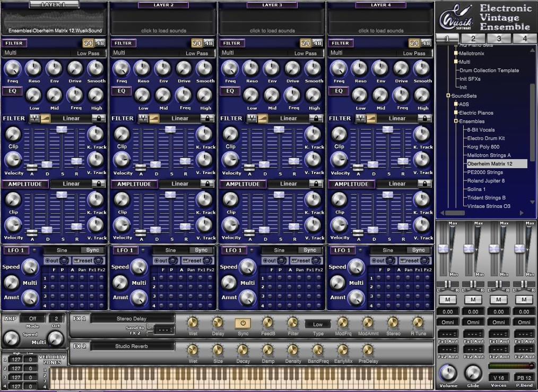Toggle the Layer 1 EQ button
The width and height of the screenshot is (538, 392).
tap(13, 91)
